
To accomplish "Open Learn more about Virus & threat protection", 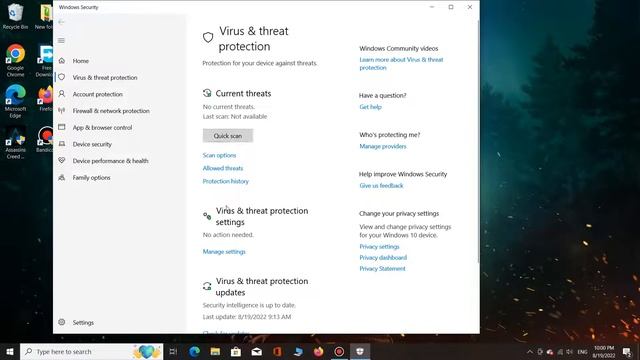I will coord(401,64).
